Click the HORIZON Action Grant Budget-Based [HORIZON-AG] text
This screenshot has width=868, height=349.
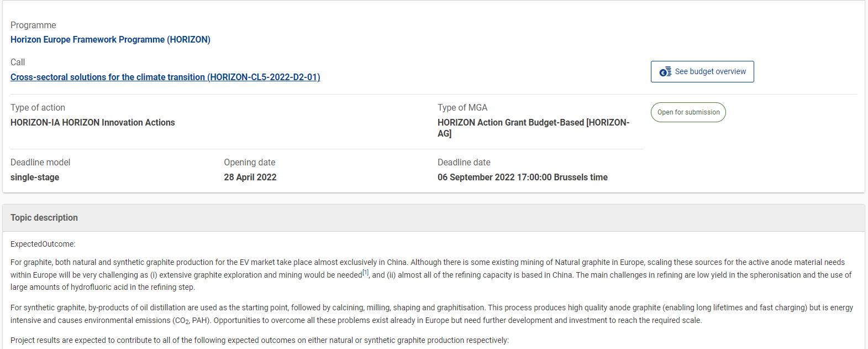[x=534, y=128]
